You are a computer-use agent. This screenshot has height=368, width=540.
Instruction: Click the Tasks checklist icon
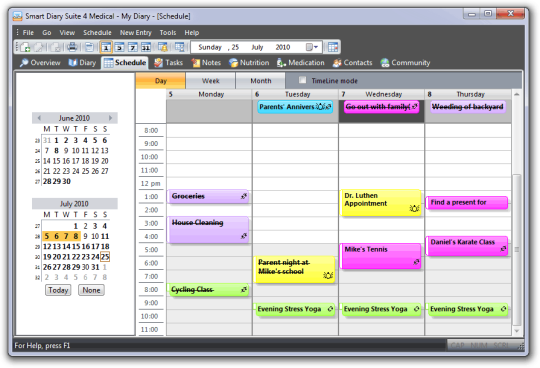point(158,63)
